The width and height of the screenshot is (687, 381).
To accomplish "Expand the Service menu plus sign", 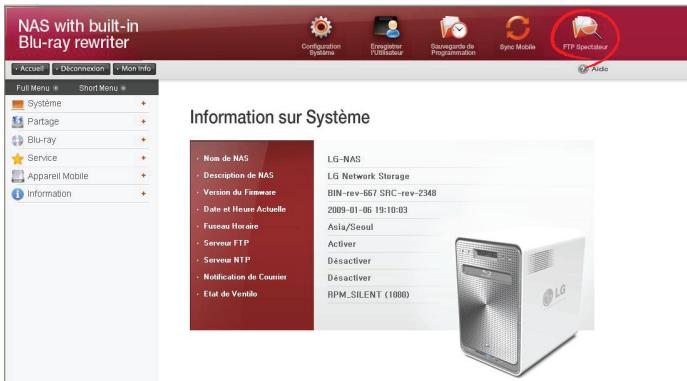I will pyautogui.click(x=143, y=158).
